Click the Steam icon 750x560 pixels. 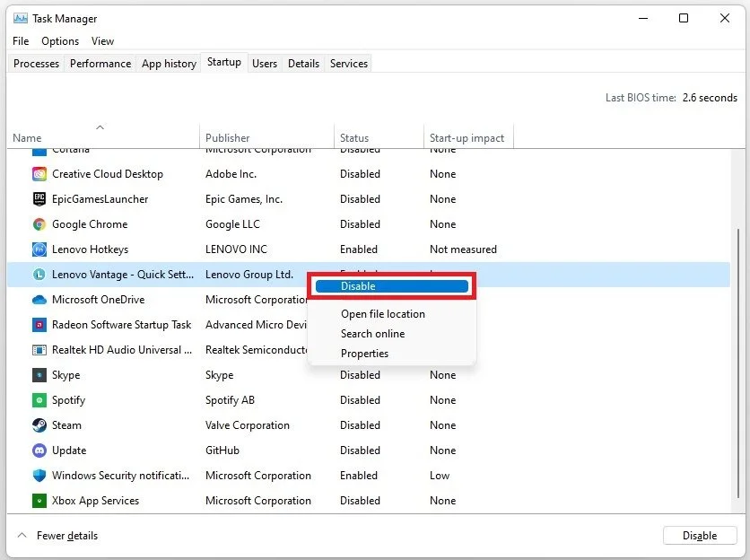click(x=39, y=425)
